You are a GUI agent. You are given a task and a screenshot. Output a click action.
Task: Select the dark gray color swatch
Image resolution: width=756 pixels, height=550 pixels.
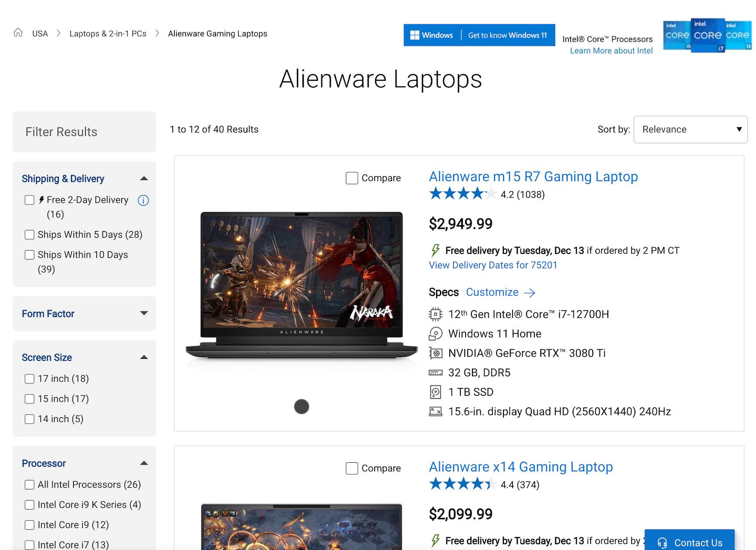click(302, 406)
